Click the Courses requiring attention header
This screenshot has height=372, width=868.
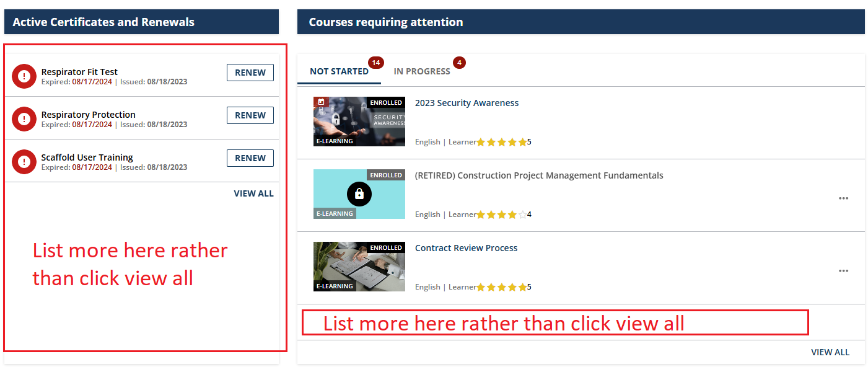tap(581, 22)
